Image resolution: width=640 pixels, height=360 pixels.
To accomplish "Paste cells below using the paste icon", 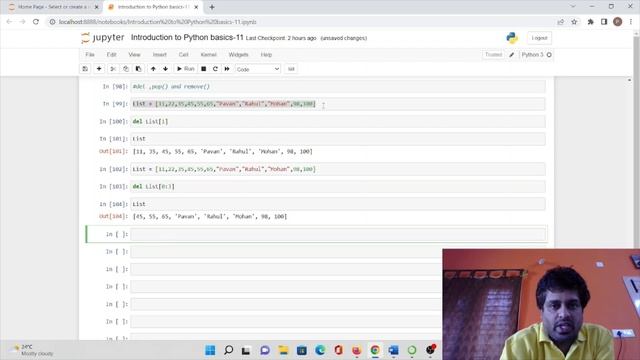I will 138,69.
